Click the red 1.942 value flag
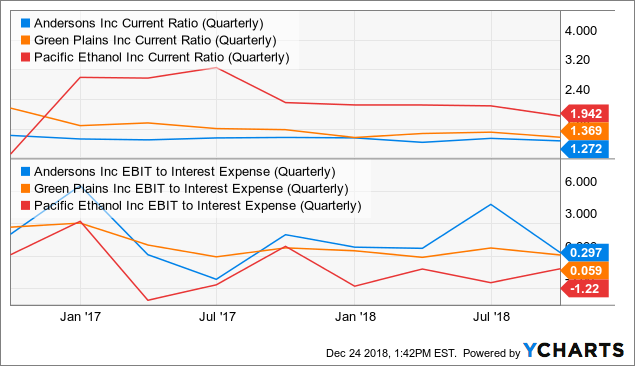This screenshot has width=635, height=366. (585, 114)
